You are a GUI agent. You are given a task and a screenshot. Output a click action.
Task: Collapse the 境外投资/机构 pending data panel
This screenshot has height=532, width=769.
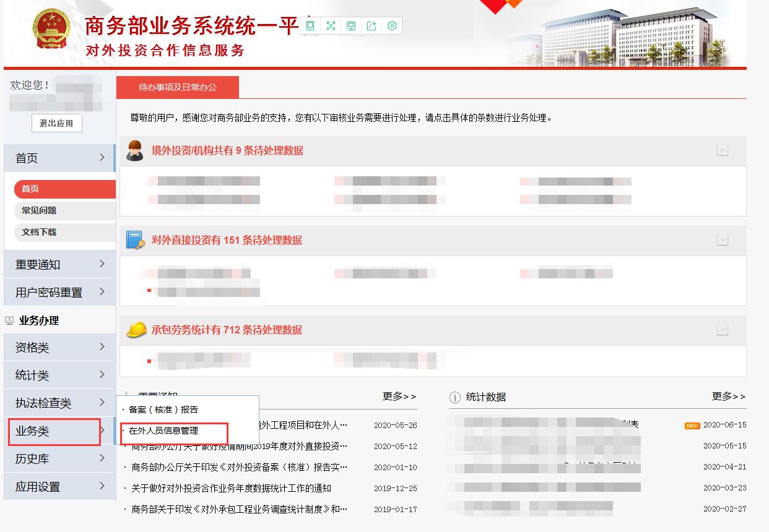pyautogui.click(x=722, y=150)
